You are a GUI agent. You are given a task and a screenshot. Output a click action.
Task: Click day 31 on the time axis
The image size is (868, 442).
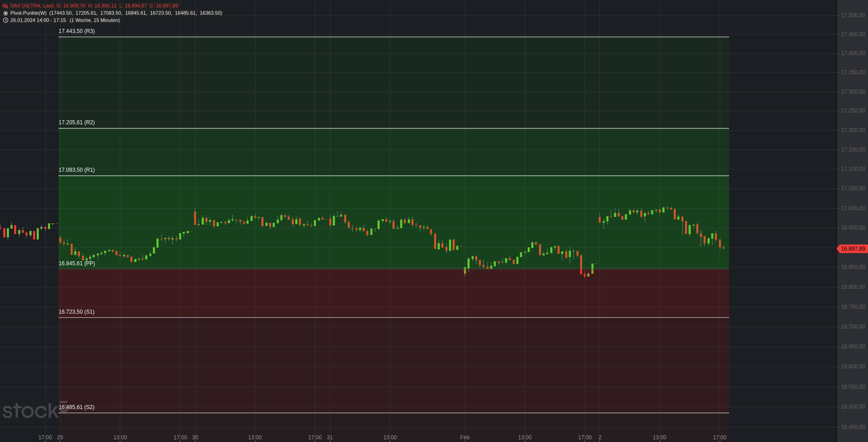(330, 437)
